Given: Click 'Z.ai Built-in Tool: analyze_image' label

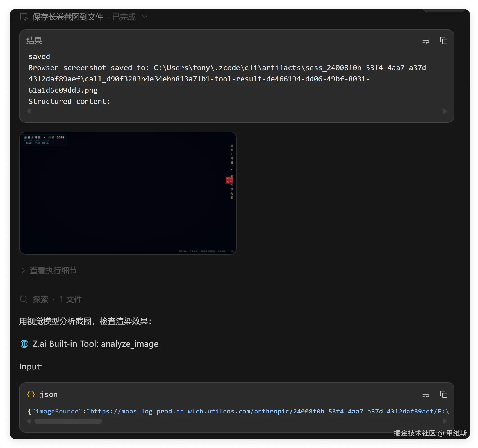Looking at the screenshot, I should (x=95, y=344).
